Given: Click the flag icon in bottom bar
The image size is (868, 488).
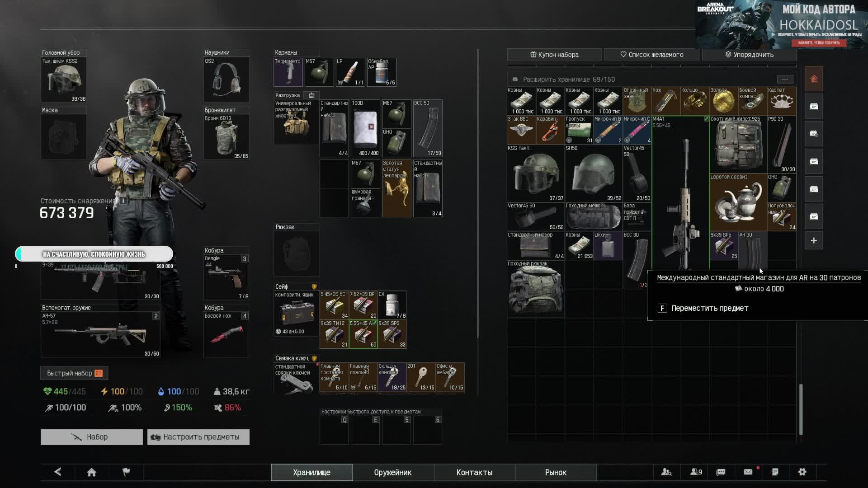Looking at the screenshot, I should tap(126, 472).
